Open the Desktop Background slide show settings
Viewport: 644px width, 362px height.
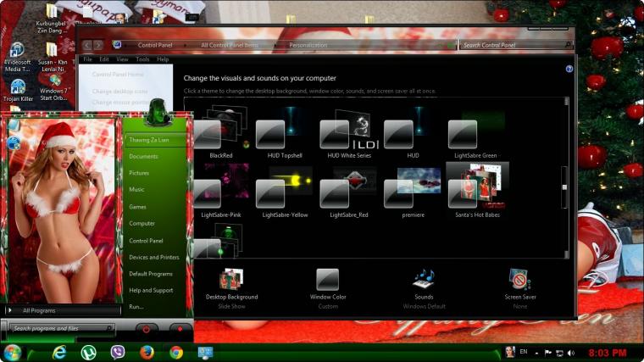(231, 288)
